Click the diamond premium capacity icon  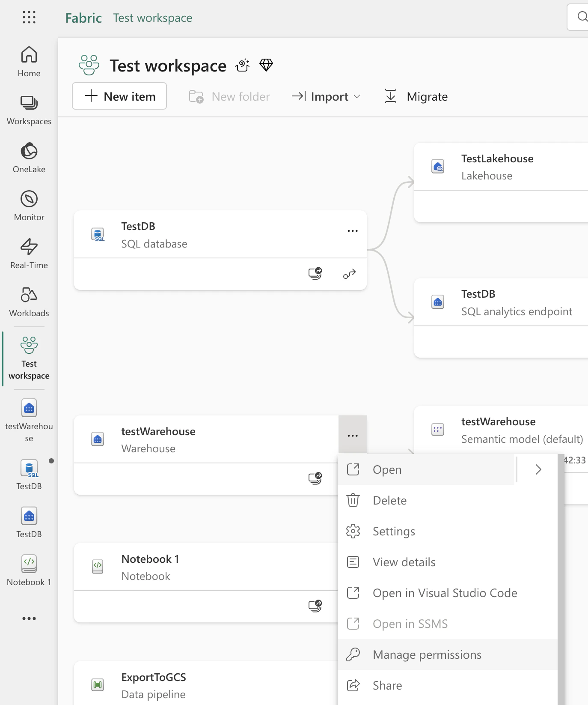coord(266,65)
